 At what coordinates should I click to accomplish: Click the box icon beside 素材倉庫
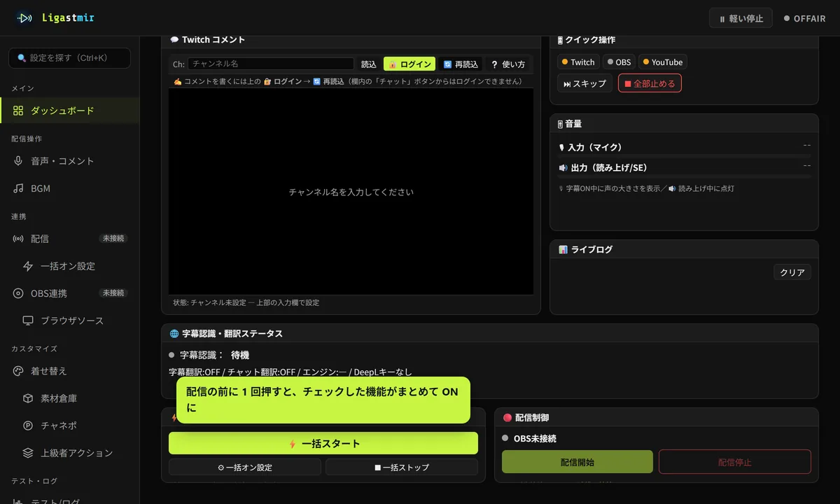(28, 398)
